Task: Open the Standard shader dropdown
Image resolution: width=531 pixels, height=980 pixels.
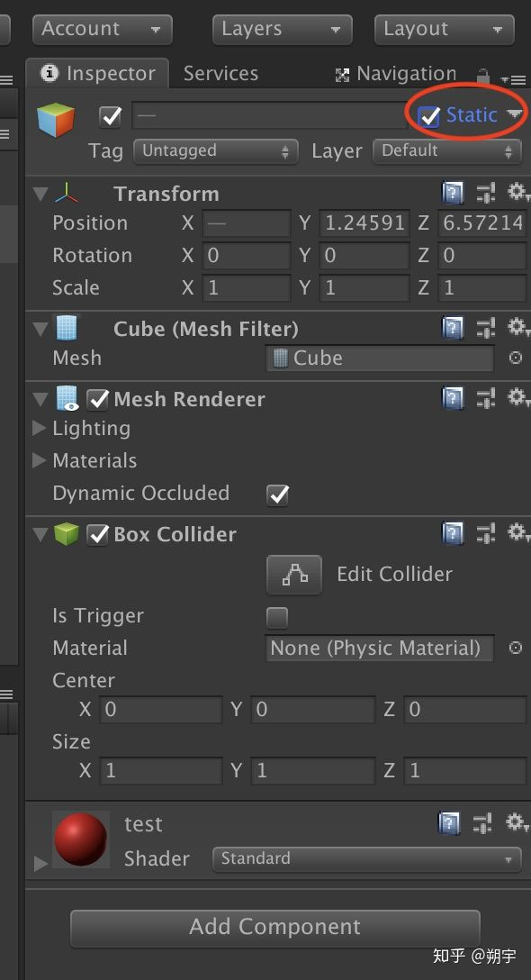Action: click(365, 858)
